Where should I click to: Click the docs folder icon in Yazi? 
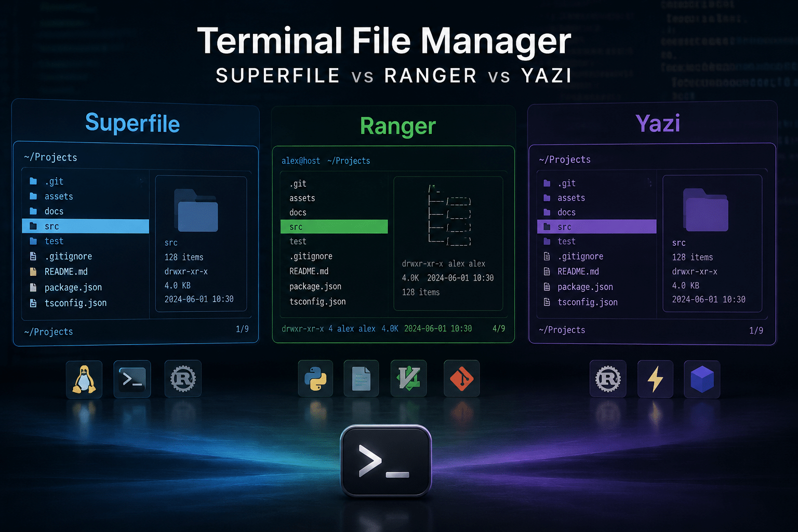tap(547, 212)
